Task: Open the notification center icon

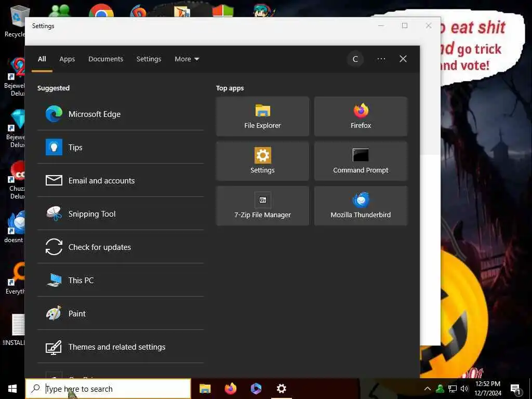Action: [515, 389]
